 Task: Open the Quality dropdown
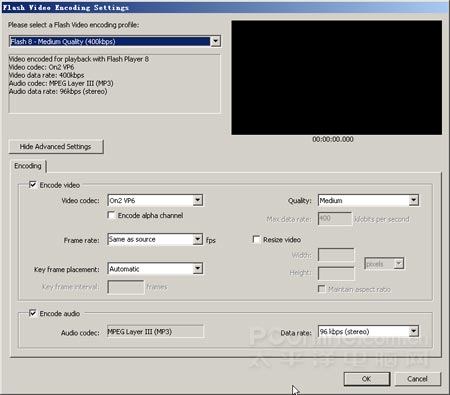368,200
